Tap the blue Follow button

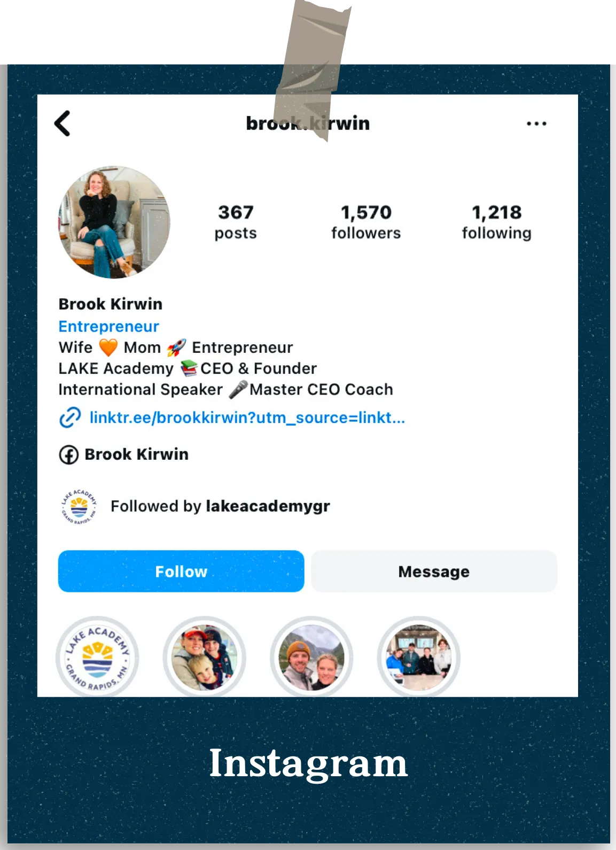[x=181, y=571]
